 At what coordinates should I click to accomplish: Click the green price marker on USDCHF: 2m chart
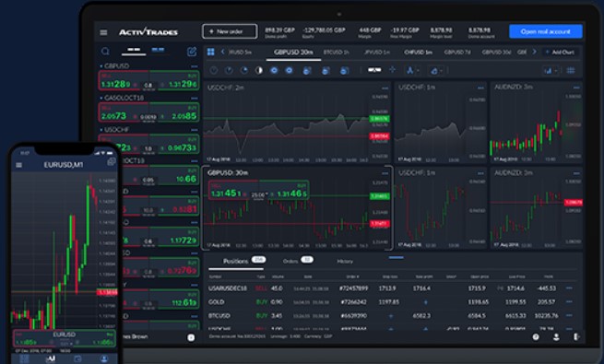(379, 119)
